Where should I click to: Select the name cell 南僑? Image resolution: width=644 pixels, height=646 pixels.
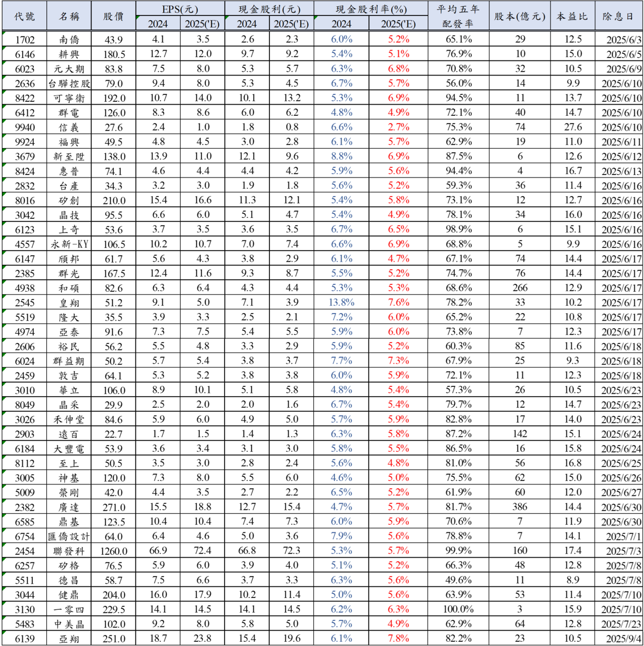pyautogui.click(x=69, y=40)
